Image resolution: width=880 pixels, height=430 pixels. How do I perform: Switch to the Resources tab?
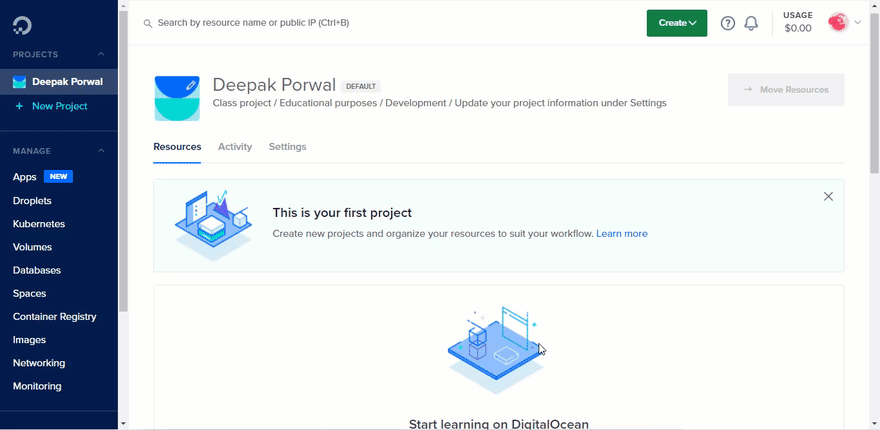(177, 147)
